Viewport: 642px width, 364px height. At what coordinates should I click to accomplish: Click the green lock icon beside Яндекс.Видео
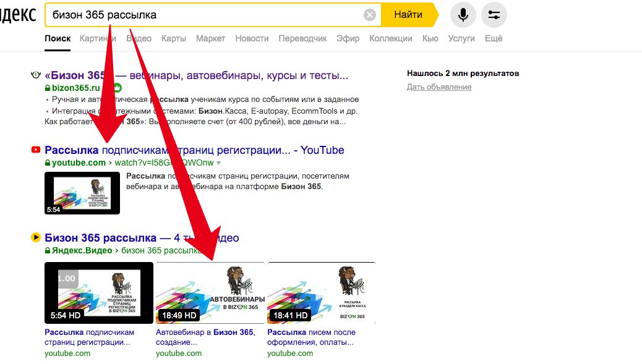[48, 250]
